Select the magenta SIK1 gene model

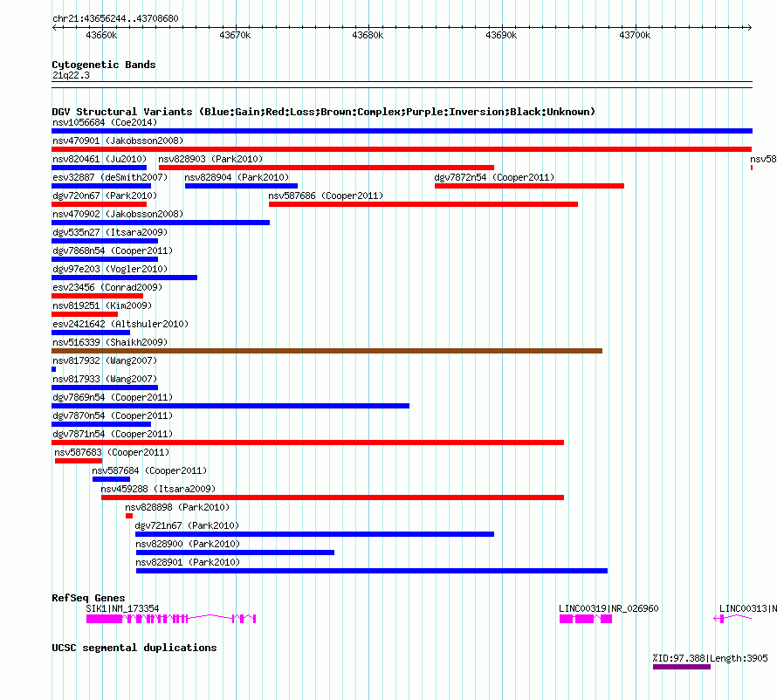tap(171, 619)
